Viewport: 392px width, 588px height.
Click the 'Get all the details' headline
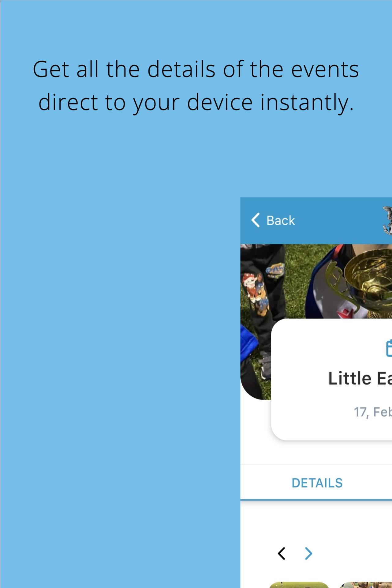click(x=196, y=69)
